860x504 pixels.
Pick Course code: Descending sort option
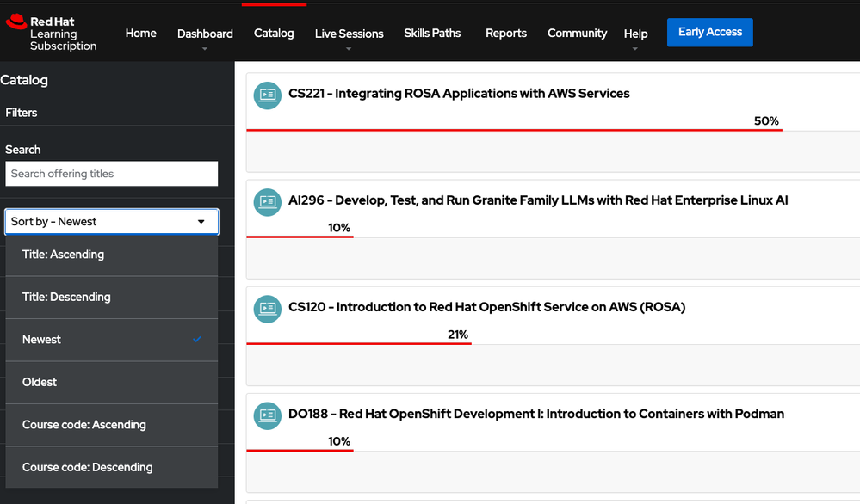pyautogui.click(x=112, y=467)
